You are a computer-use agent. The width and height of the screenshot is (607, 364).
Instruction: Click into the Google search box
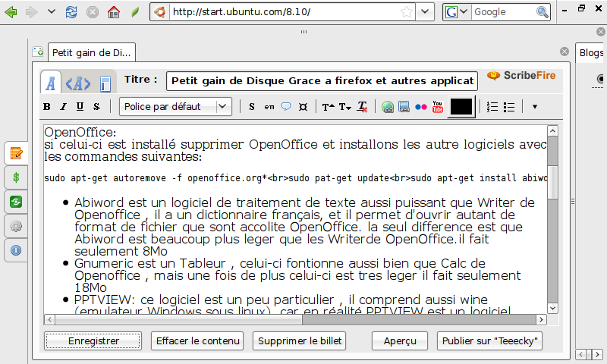click(x=502, y=12)
